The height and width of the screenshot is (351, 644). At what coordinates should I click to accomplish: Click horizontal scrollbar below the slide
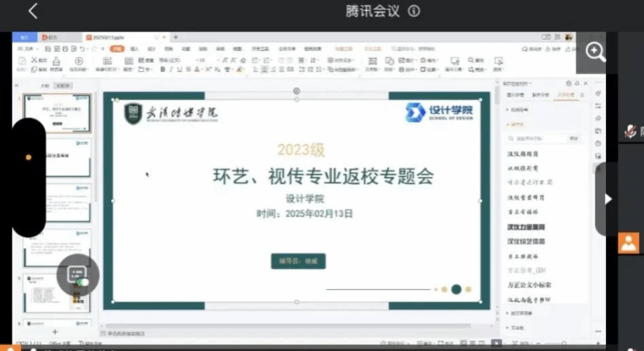click(288, 326)
